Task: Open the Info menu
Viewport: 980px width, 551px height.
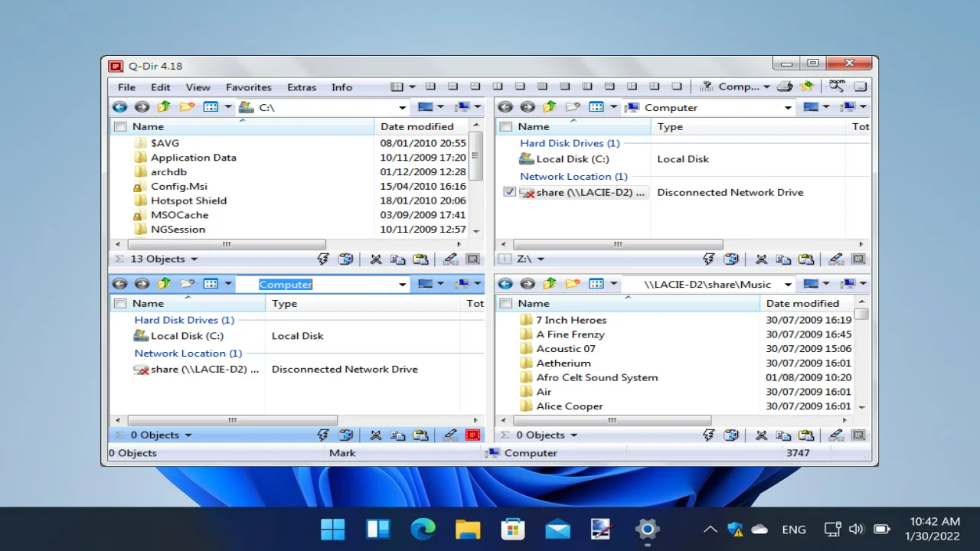Action: [x=342, y=87]
